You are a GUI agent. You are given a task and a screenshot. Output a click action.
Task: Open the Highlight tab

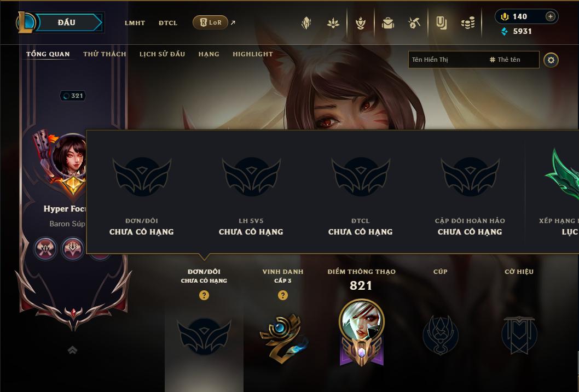click(x=253, y=54)
